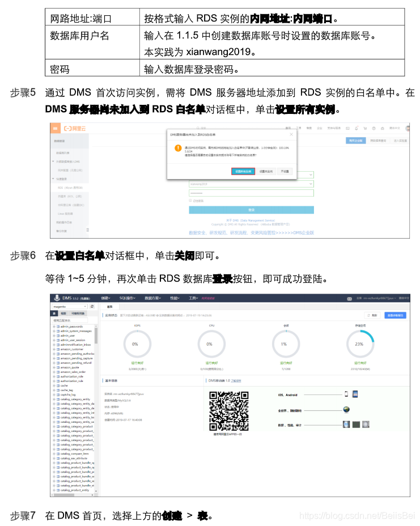The height and width of the screenshot is (526, 420).
Task: Click the 刷新 refresh button
Action: click(372, 315)
